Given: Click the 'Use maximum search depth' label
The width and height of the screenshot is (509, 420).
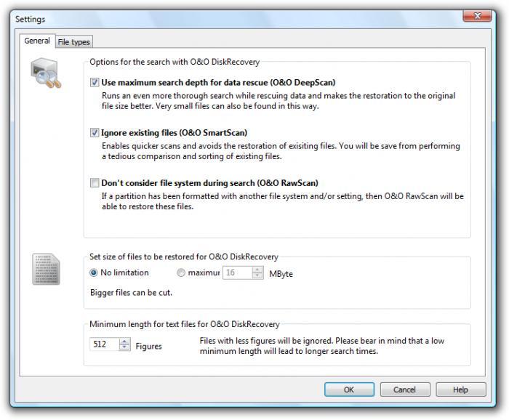Looking at the screenshot, I should tap(218, 82).
